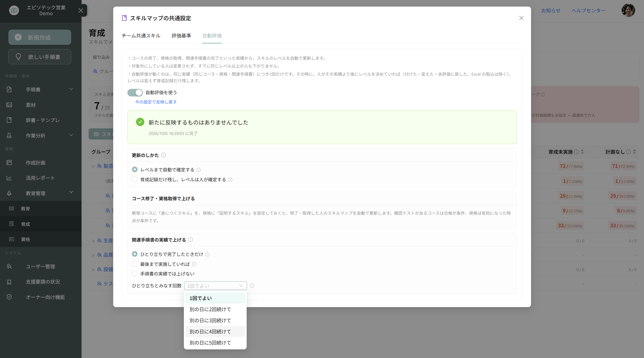Image resolution: width=644 pixels, height=358 pixels.
Task: Click the 支援要請の状況 alarm icon in sidebar
Action: coord(9,282)
